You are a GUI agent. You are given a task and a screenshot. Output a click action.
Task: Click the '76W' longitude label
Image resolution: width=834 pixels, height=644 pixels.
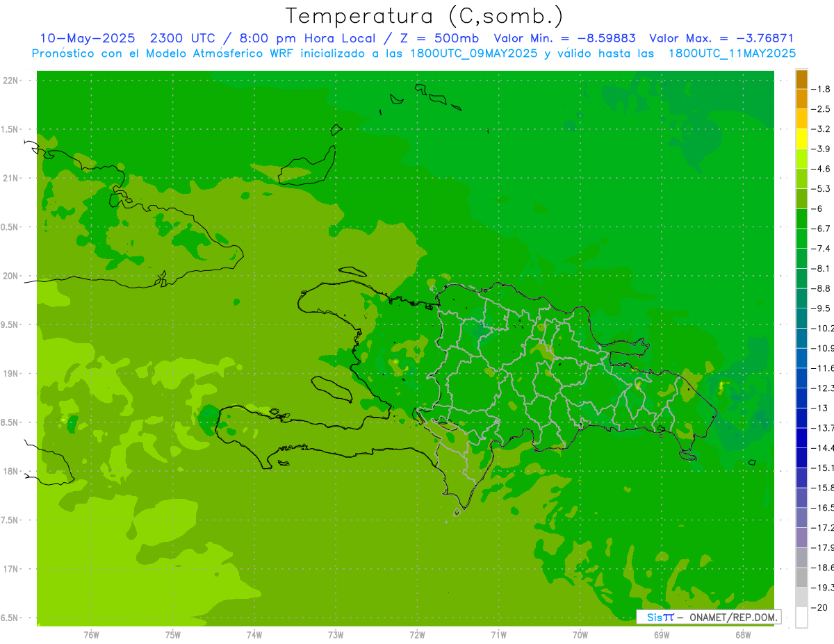[x=91, y=635]
